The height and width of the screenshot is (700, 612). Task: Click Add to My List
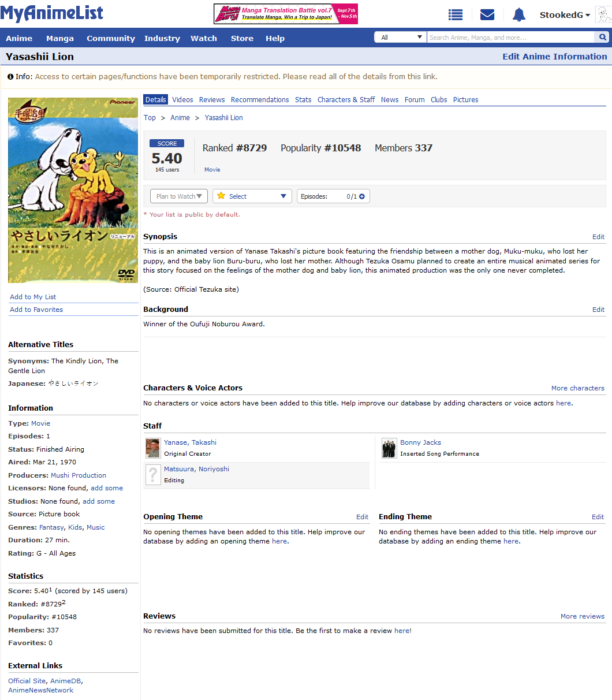pyautogui.click(x=33, y=297)
